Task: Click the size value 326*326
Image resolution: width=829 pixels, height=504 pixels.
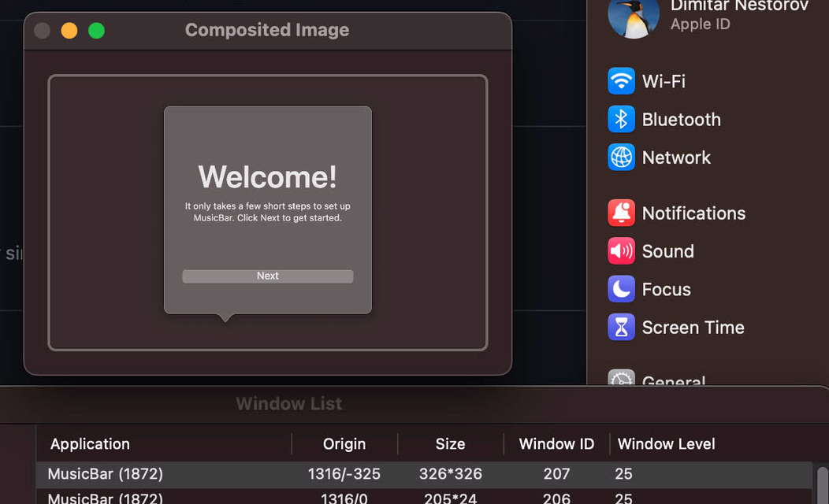Action: tap(451, 474)
